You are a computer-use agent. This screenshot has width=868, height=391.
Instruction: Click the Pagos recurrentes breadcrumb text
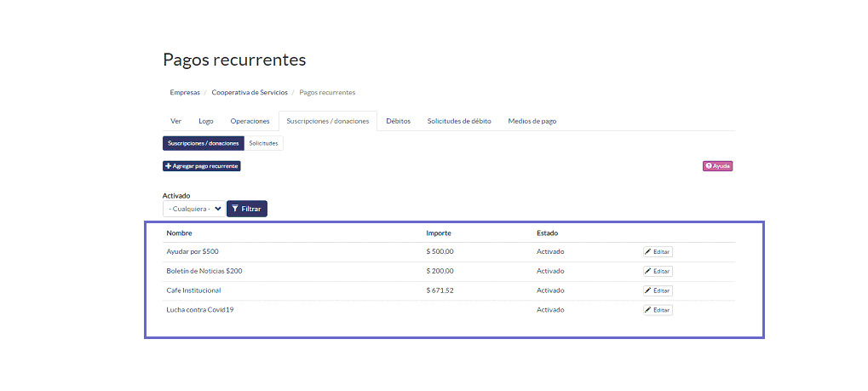point(327,93)
